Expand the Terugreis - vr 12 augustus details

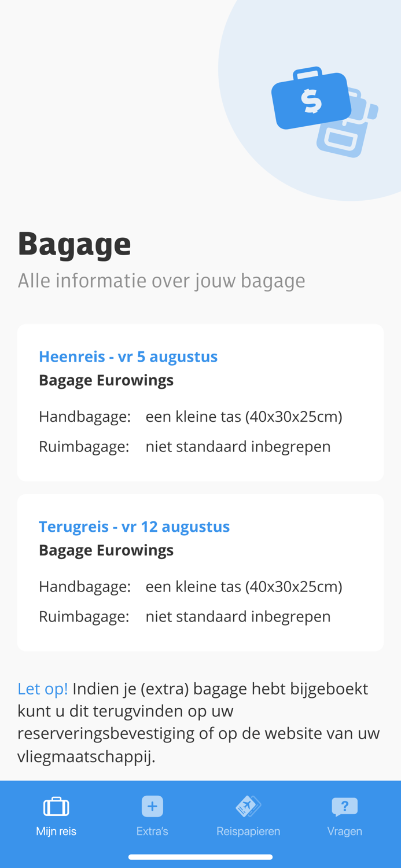[134, 526]
